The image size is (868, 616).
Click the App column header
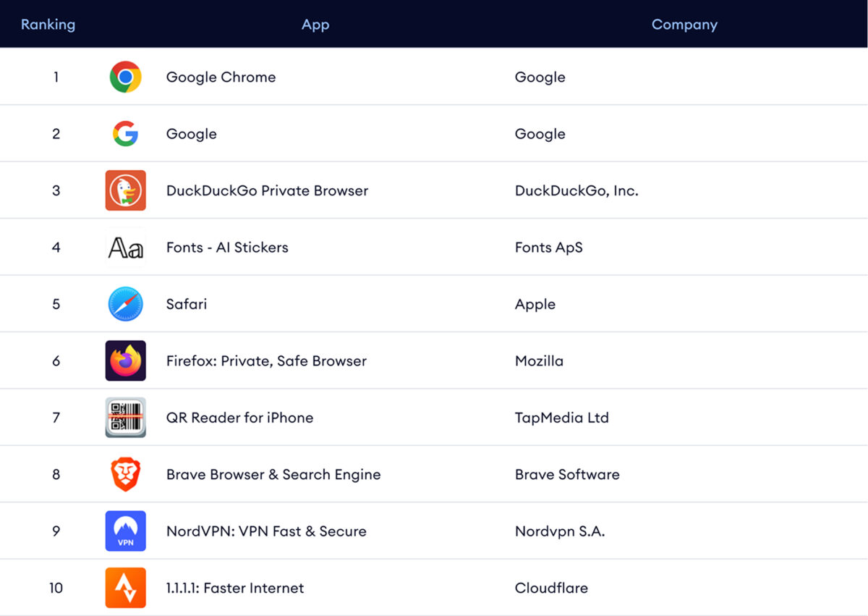click(315, 25)
